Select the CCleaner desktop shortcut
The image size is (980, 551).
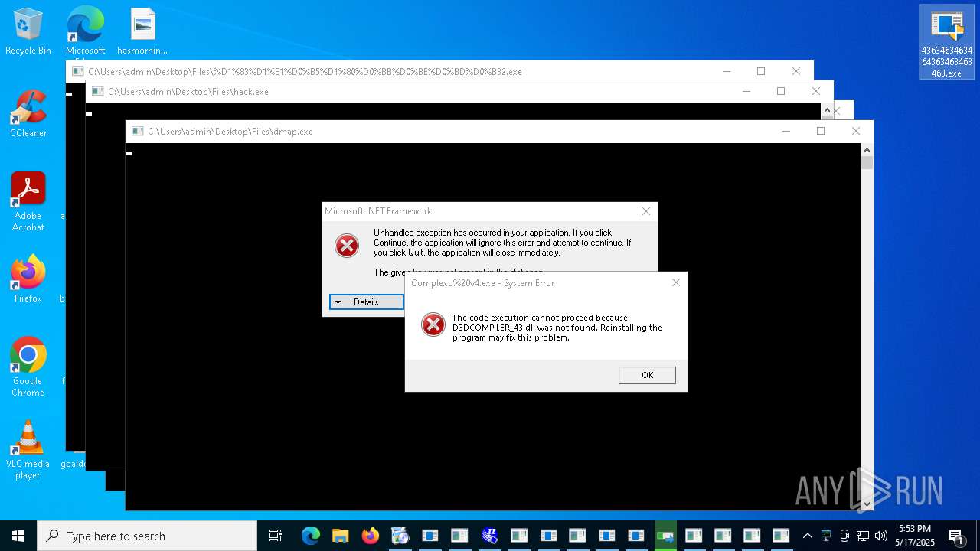pos(28,114)
